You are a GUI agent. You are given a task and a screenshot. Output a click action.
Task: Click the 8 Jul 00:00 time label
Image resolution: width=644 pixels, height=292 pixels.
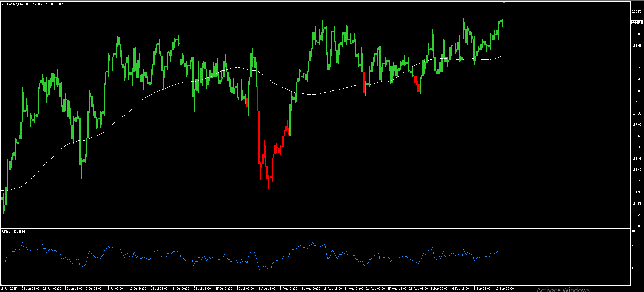[x=115, y=289]
